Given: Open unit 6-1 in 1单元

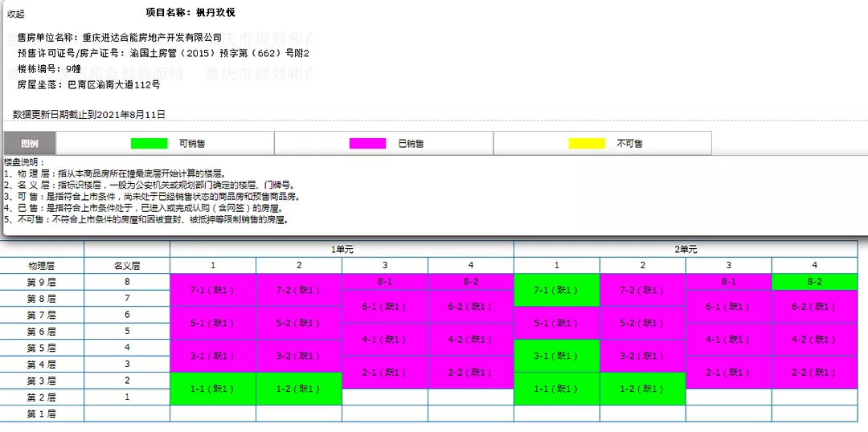Looking at the screenshot, I should [385, 307].
